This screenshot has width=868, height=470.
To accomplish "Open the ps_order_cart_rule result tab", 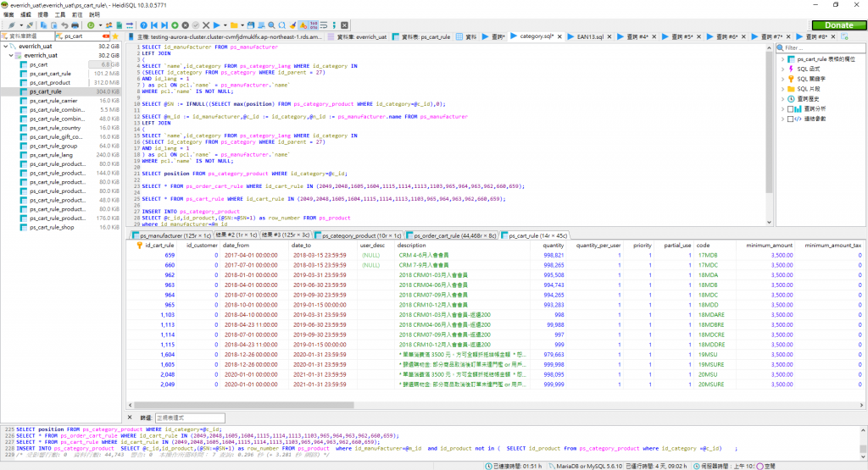I will coord(451,235).
